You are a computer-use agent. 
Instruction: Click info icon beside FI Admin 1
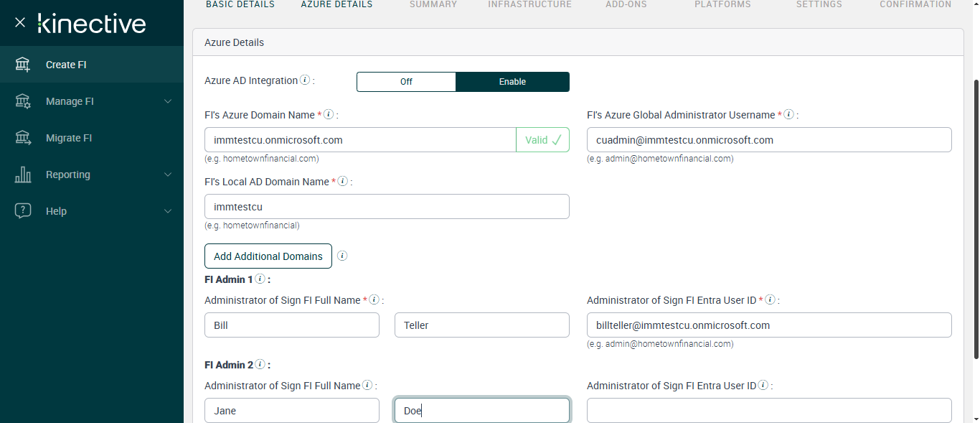click(x=260, y=279)
